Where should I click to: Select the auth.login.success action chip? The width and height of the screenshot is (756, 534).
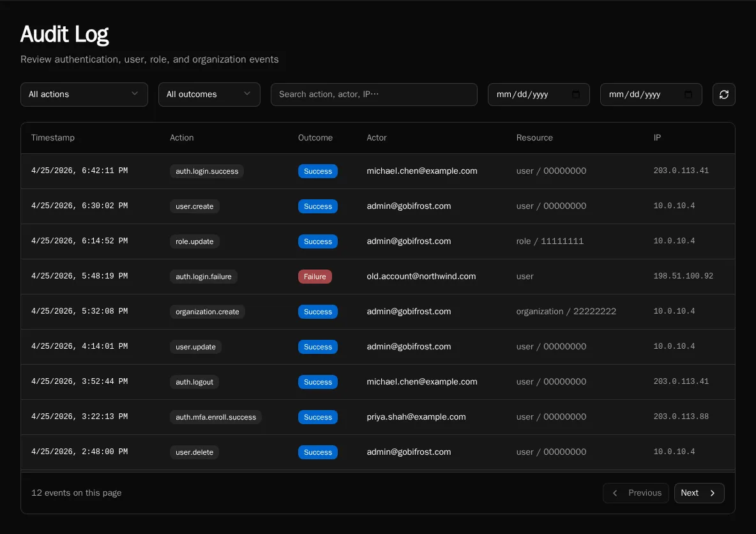coord(206,171)
